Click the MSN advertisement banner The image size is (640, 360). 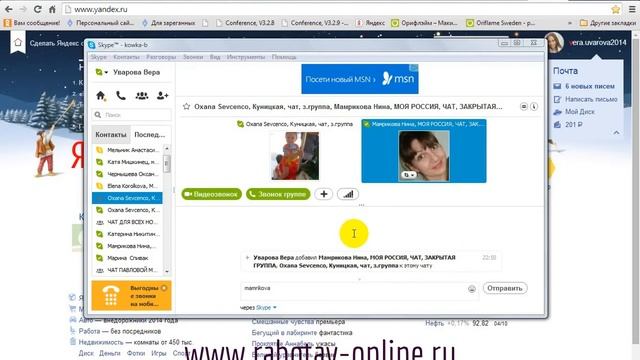[360, 79]
